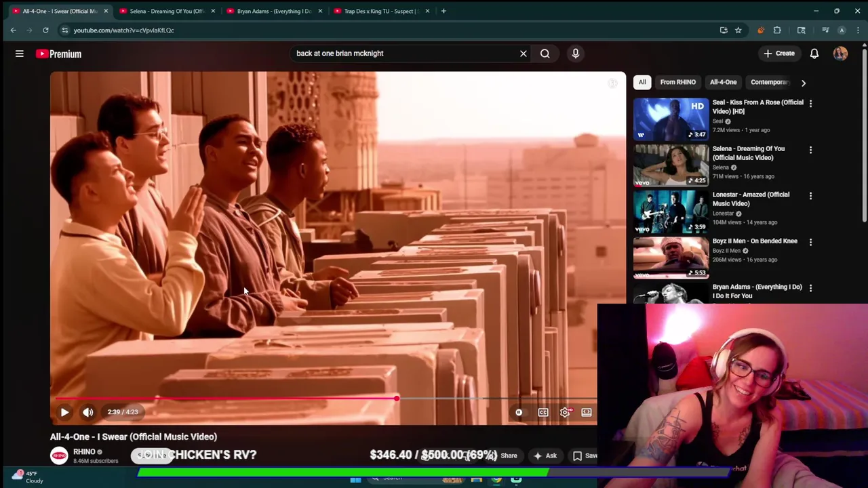This screenshot has height=488, width=868.
Task: Open the RHINO channel name link
Action: coord(84,451)
